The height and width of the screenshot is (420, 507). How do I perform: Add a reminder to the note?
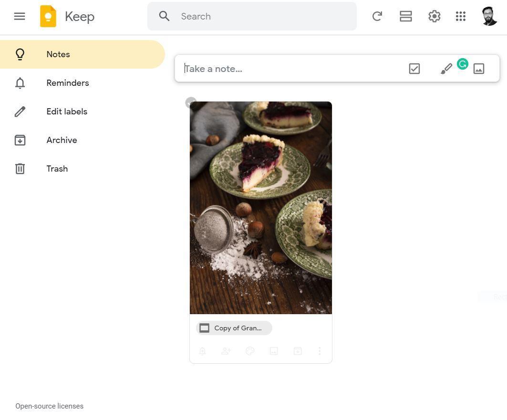202,351
